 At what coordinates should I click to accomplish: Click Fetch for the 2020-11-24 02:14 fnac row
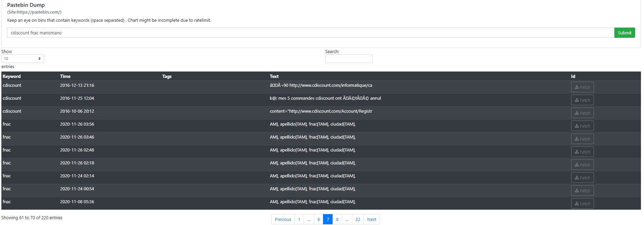(x=582, y=178)
